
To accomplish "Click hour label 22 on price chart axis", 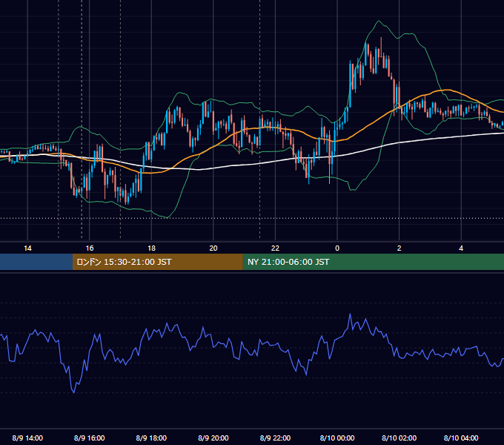I will (275, 248).
